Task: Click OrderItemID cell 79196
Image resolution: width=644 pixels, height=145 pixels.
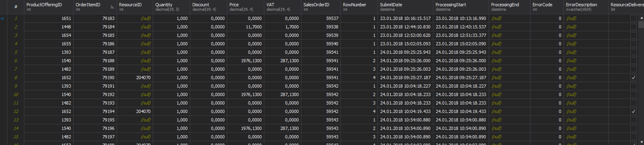Action: (95, 128)
